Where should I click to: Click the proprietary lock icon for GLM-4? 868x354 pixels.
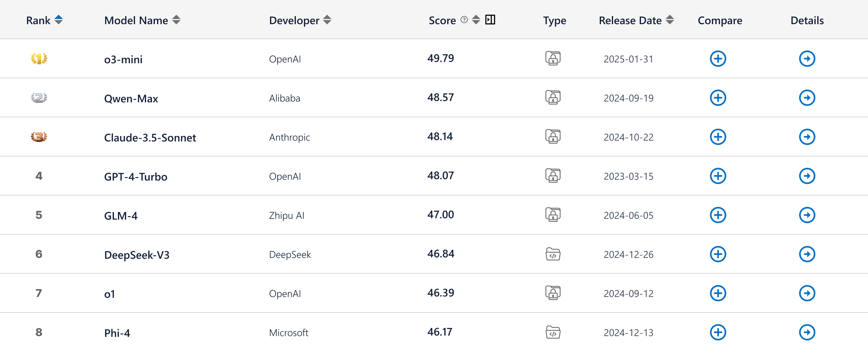[553, 215]
